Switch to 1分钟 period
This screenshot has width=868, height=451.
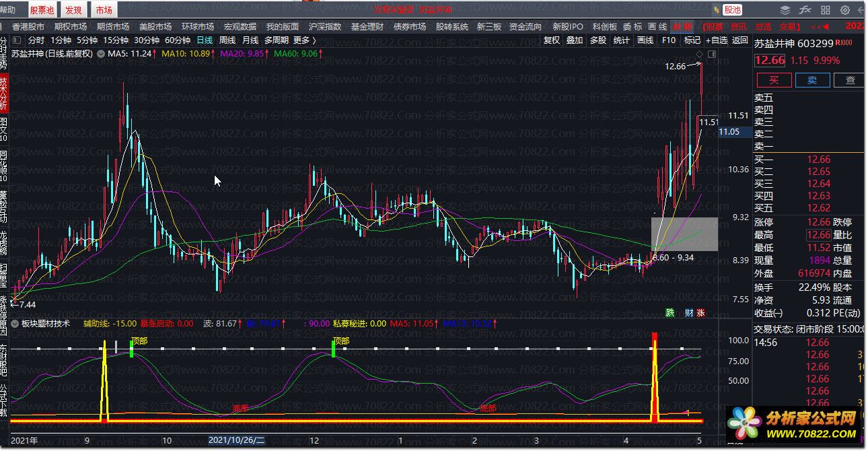pyautogui.click(x=61, y=40)
